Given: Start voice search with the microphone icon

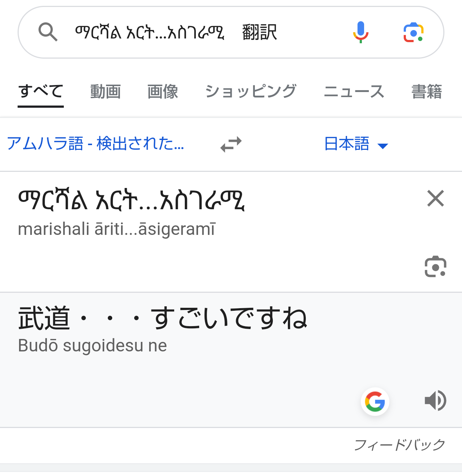Looking at the screenshot, I should coord(361,32).
